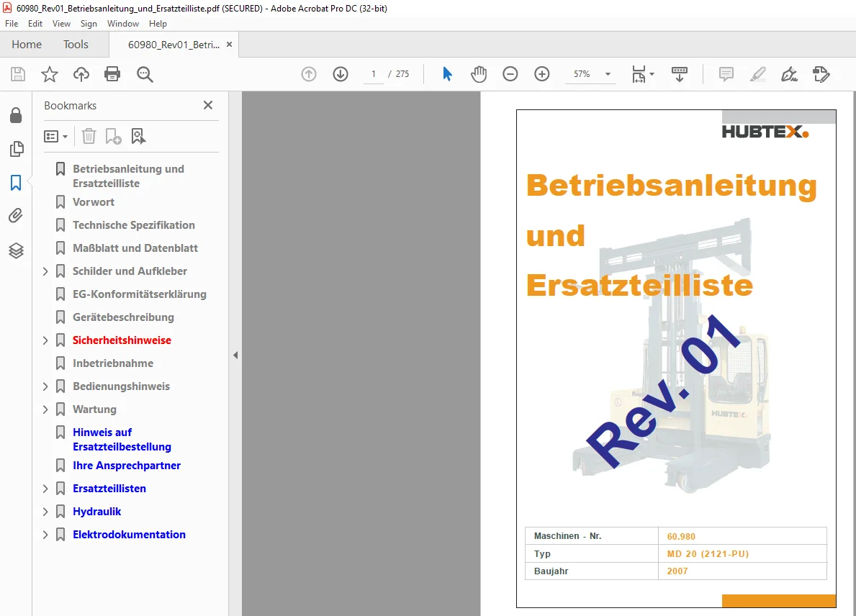856x616 pixels.
Task: Close the Bookmarks panel
Action: pos(208,105)
